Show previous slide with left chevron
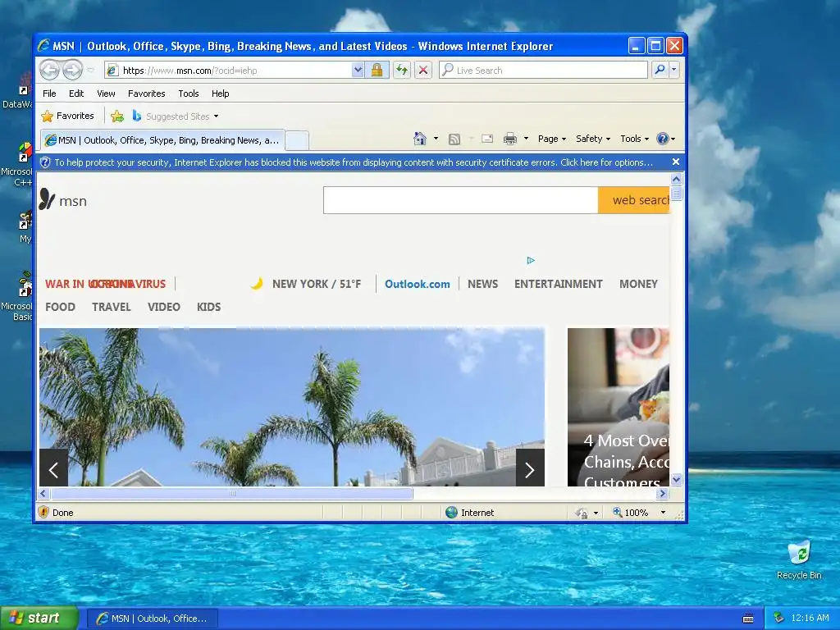 click(53, 469)
